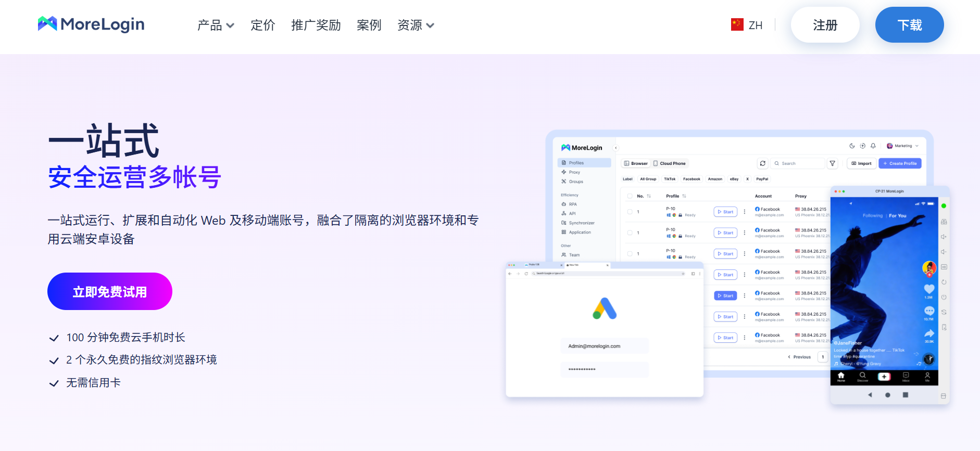Viewport: 980px width, 451px height.
Task: Toggle the dark mode moon icon
Action: point(852,146)
